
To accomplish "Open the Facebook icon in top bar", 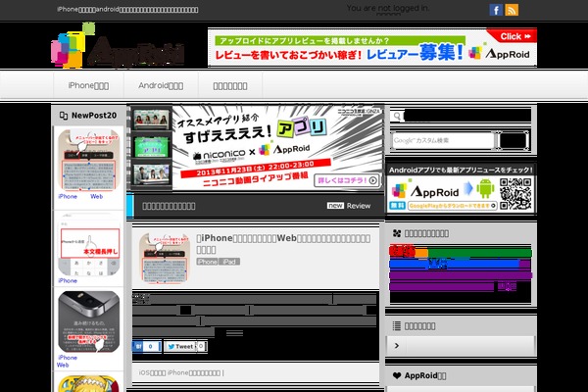I will coord(496,10).
